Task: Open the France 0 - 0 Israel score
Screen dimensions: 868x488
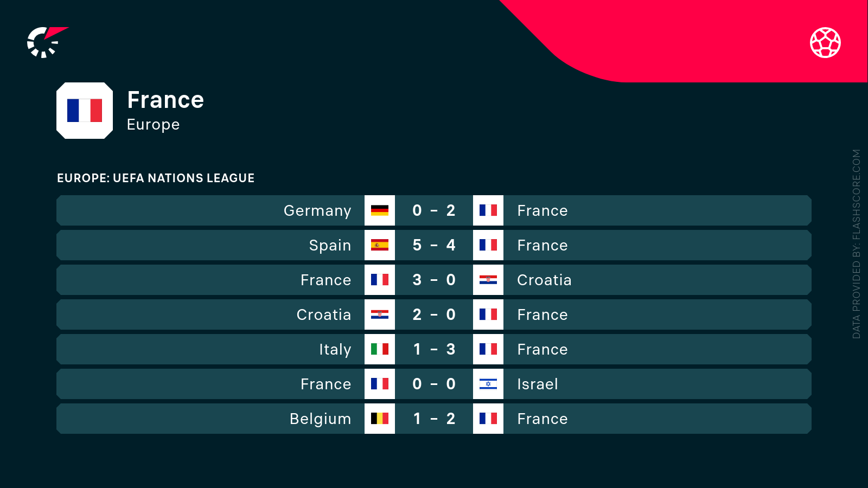Action: pyautogui.click(x=434, y=384)
